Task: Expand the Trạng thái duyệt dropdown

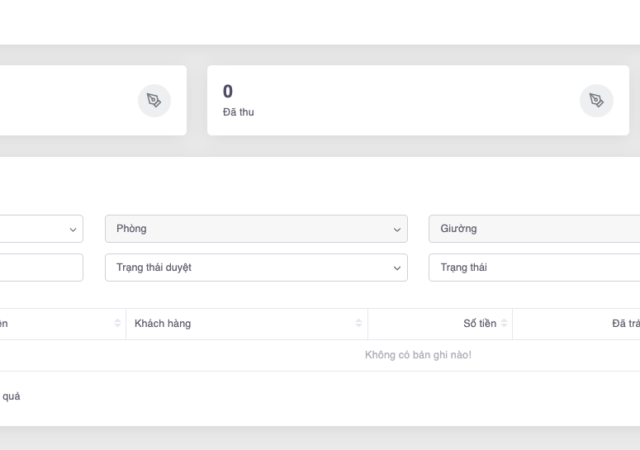Action: pyautogui.click(x=255, y=268)
